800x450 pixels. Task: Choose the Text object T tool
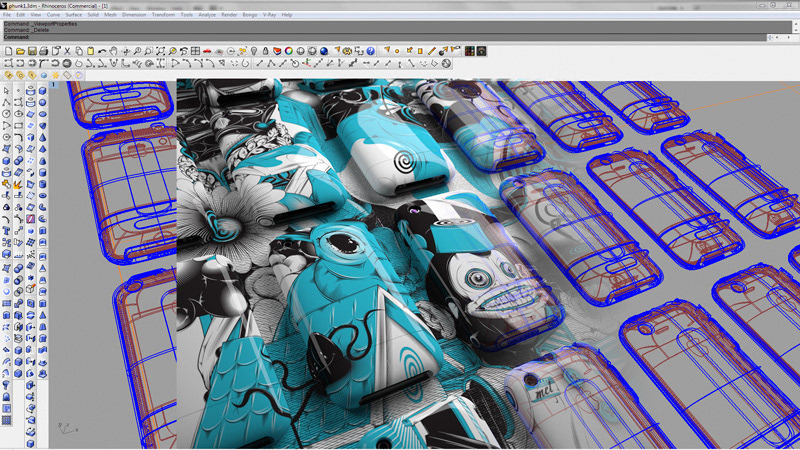coord(7,231)
